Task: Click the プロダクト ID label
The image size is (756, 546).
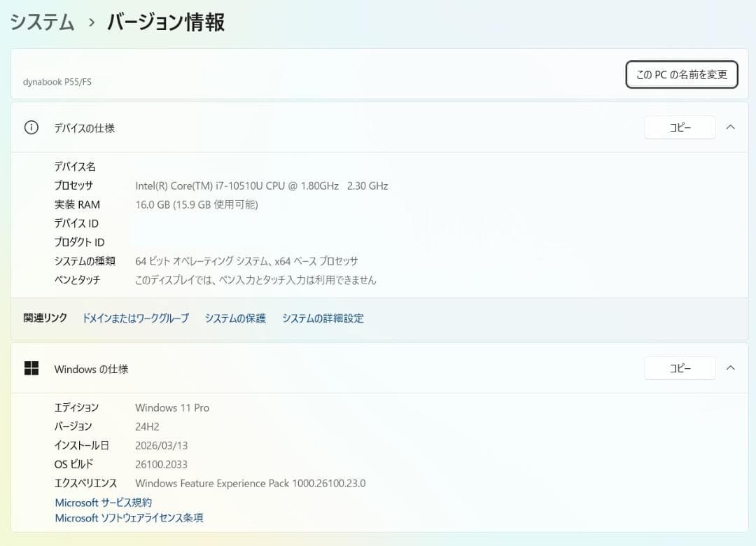Action: (79, 242)
